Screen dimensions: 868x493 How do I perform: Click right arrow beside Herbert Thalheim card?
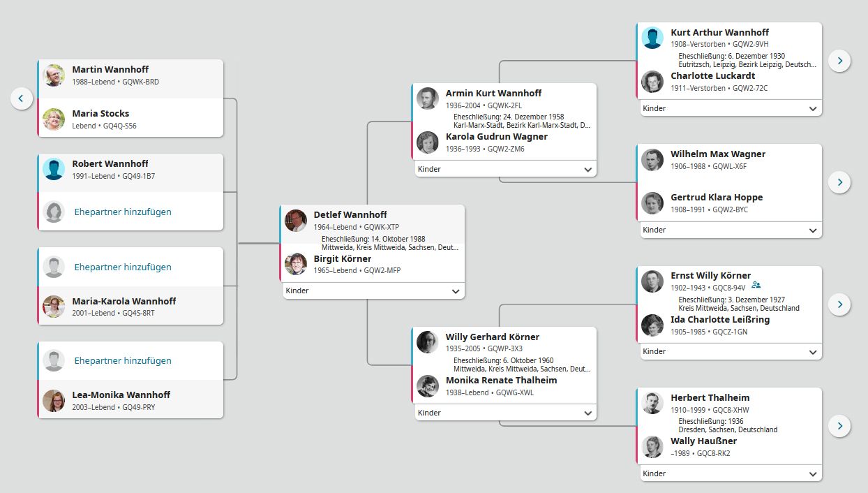tap(839, 425)
